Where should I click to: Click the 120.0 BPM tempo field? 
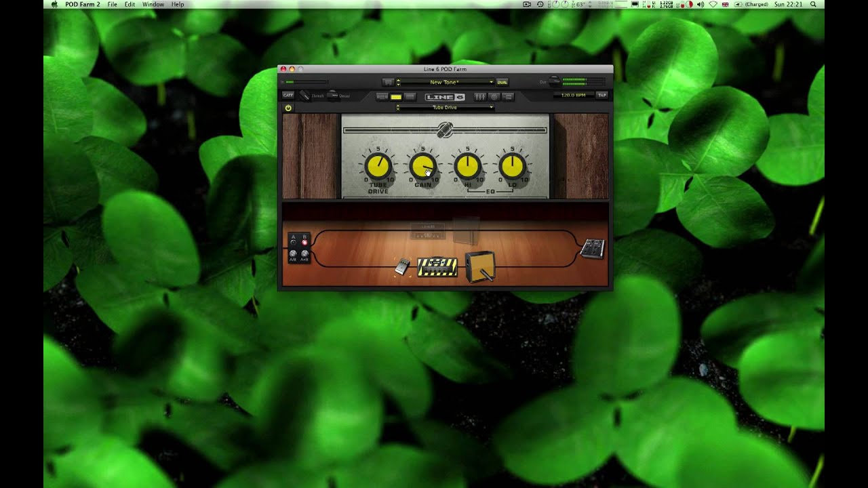574,95
